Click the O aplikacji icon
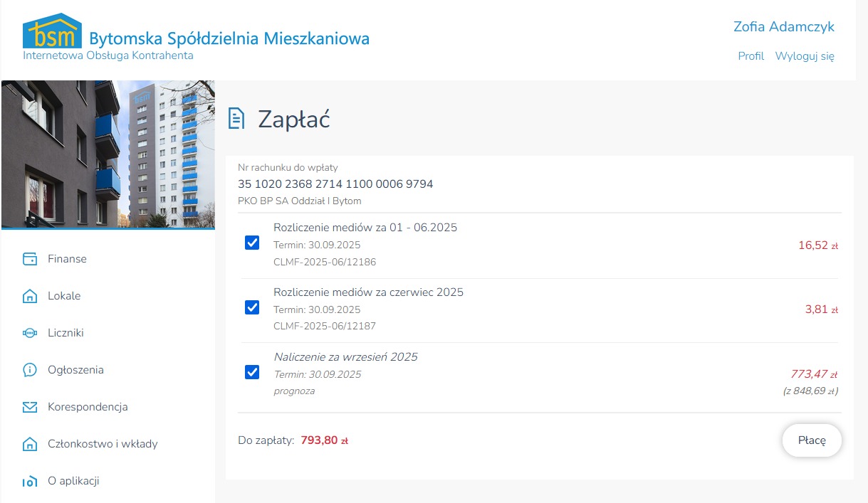Image resolution: width=868 pixels, height=503 pixels. click(x=30, y=482)
